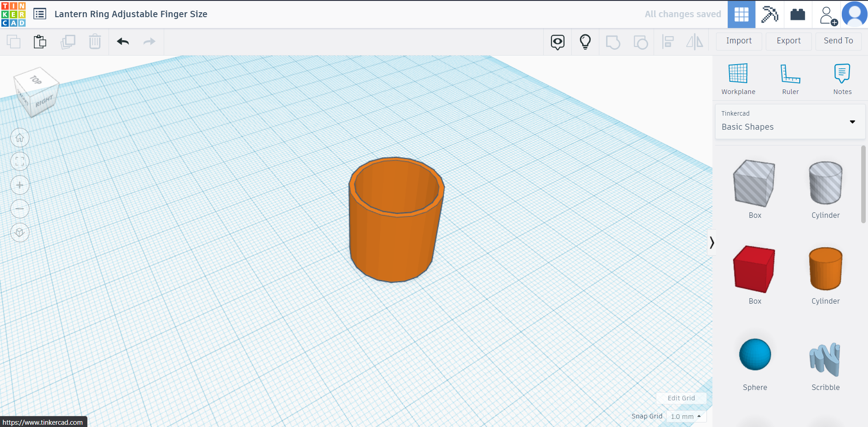This screenshot has width=868, height=427.
Task: Click the Mirror tool icon
Action: (x=695, y=42)
